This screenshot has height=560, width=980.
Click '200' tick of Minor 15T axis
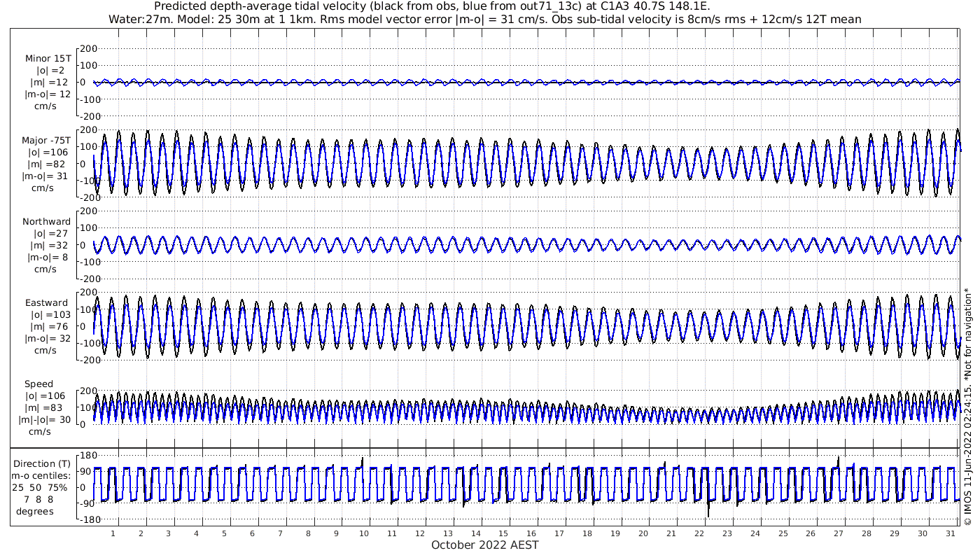point(89,48)
